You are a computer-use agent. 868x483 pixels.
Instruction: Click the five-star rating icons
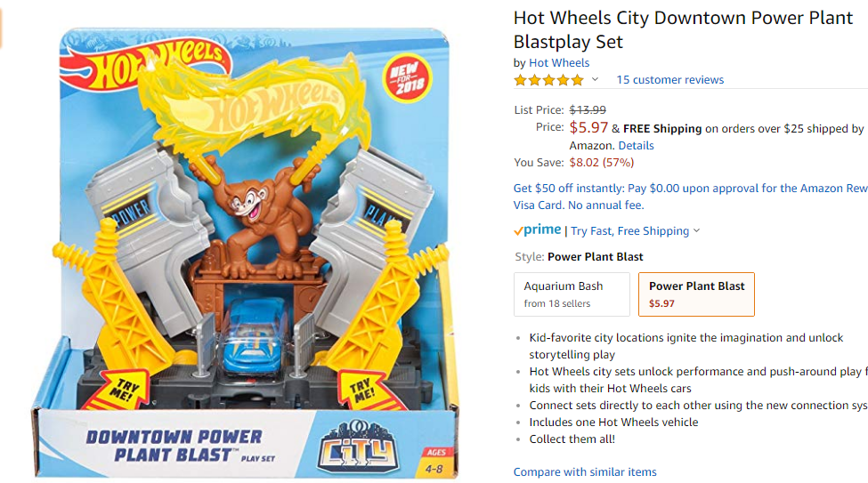pyautogui.click(x=548, y=80)
